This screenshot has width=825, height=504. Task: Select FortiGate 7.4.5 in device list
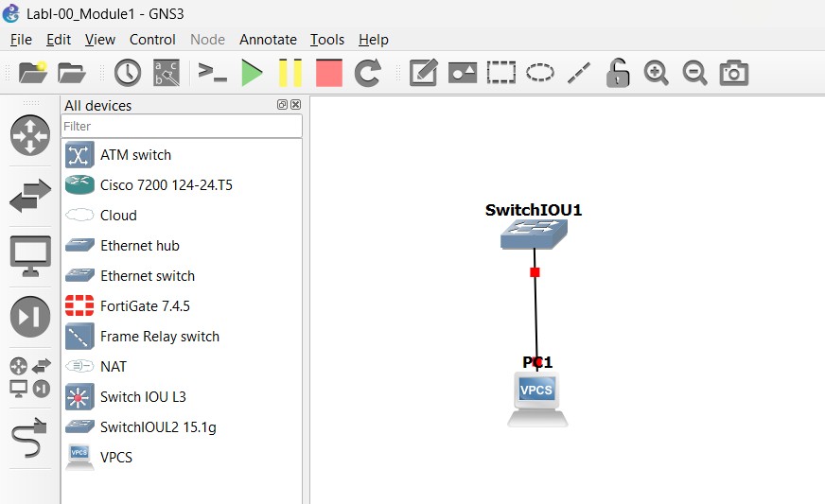(x=145, y=306)
